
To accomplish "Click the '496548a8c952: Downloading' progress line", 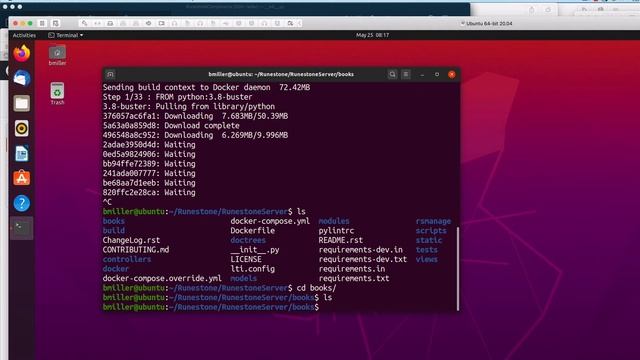I will coord(195,135).
